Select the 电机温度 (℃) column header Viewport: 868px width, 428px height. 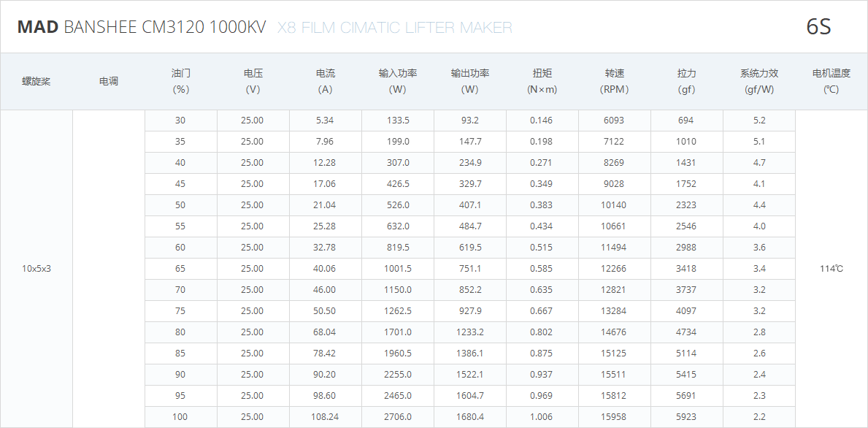(x=831, y=81)
